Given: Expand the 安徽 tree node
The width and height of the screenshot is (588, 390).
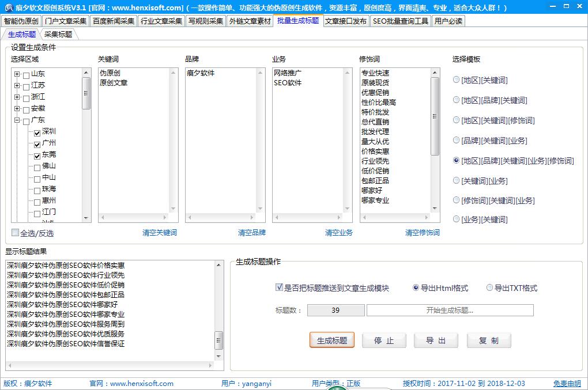Looking at the screenshot, I should (17, 109).
